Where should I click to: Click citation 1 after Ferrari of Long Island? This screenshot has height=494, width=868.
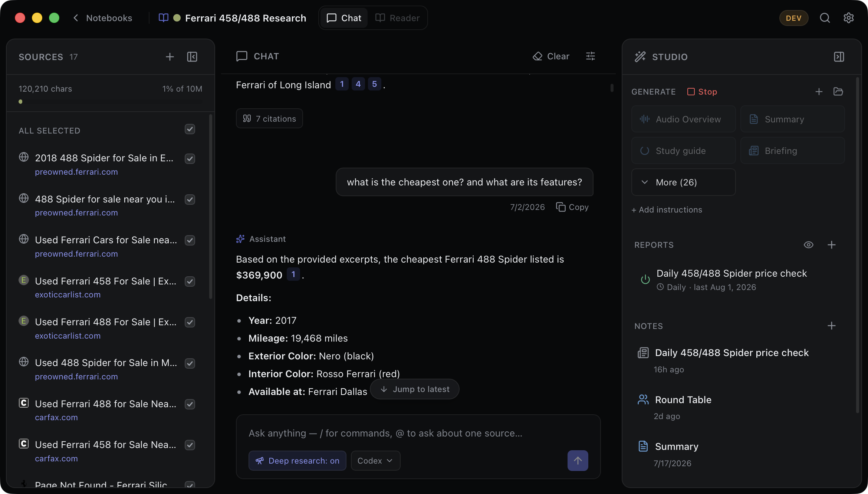(x=342, y=84)
